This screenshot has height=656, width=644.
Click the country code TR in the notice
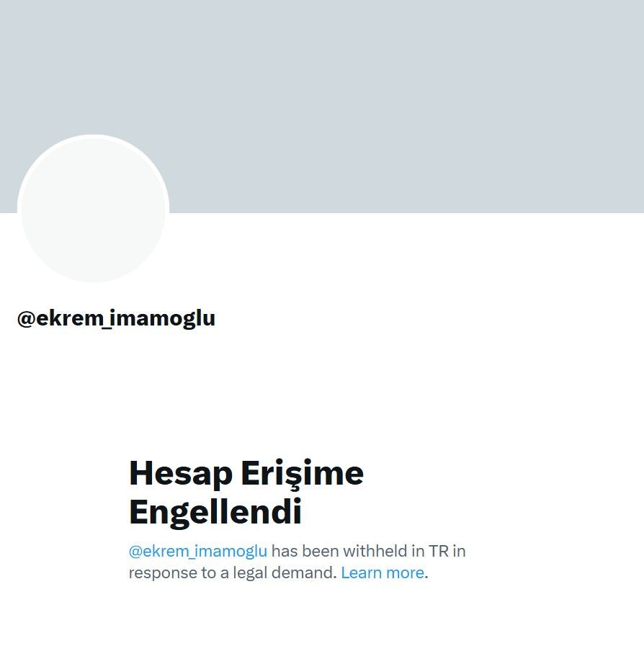(439, 551)
